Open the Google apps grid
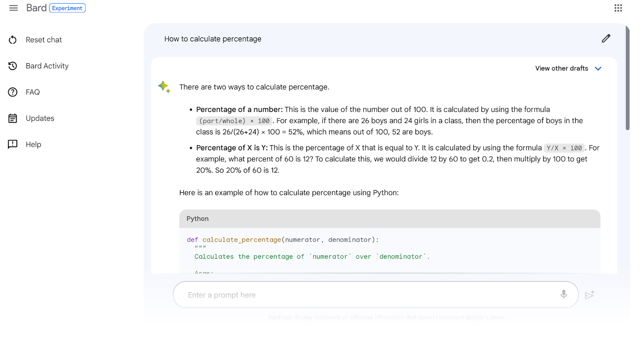Viewport: 644px width, 337px height. tap(618, 8)
